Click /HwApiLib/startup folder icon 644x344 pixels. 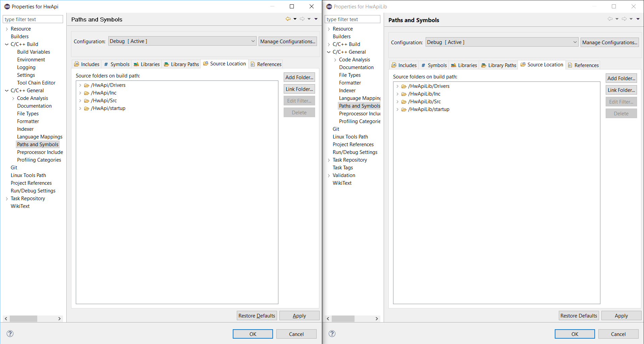click(x=404, y=109)
